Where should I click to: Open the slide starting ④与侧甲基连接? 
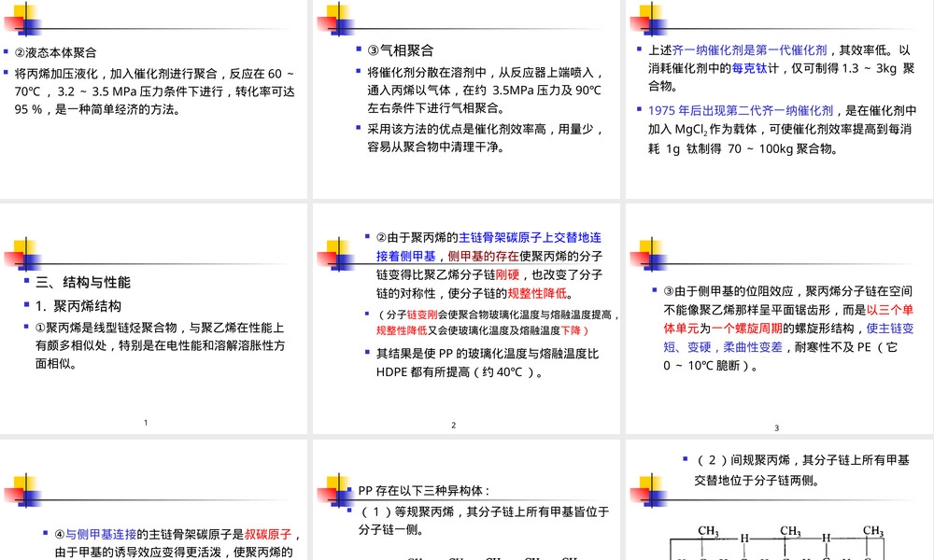153,500
